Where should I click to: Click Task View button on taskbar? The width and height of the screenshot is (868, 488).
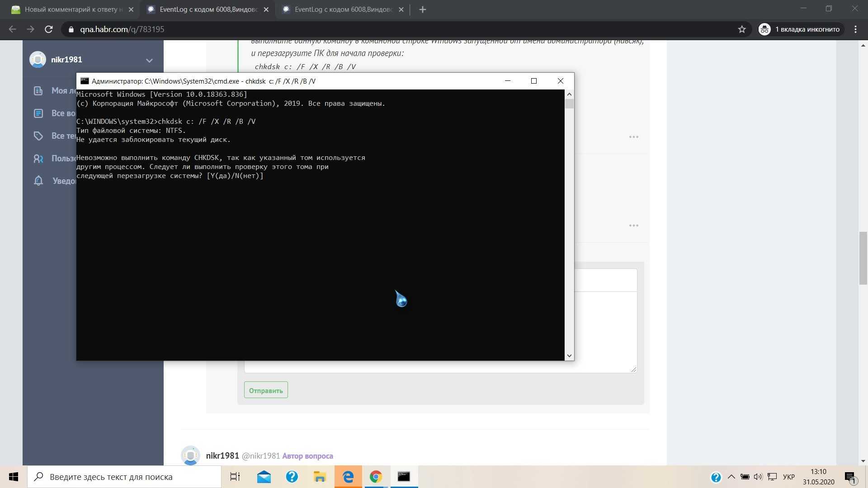[235, 477]
